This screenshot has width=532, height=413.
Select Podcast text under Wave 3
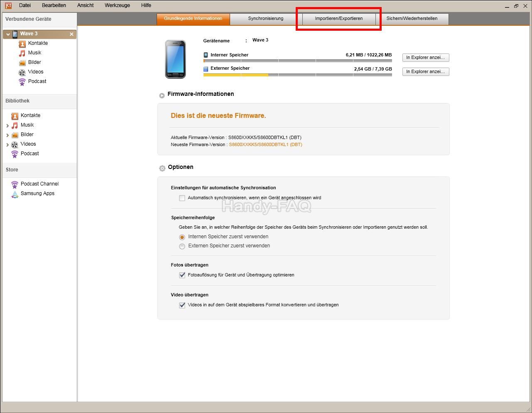pyautogui.click(x=37, y=82)
